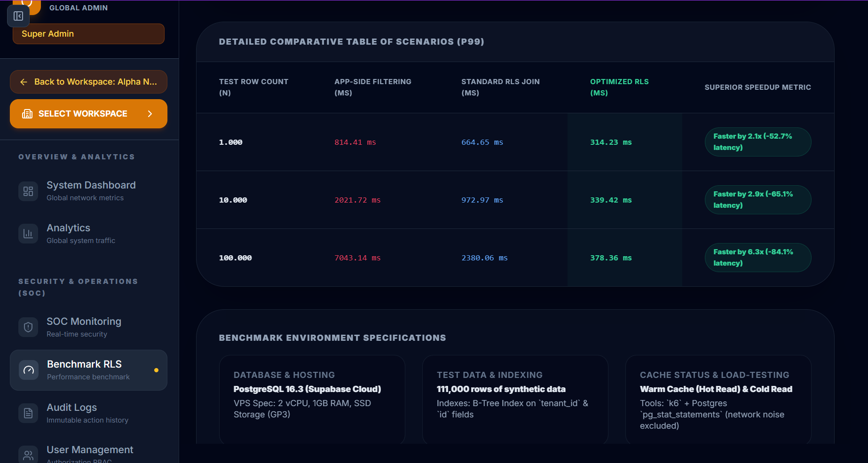Click the 664.65 ms value

point(482,142)
